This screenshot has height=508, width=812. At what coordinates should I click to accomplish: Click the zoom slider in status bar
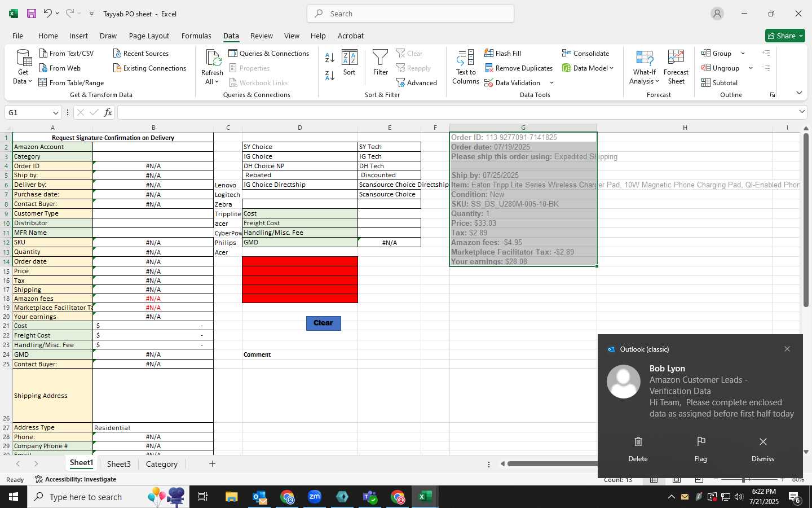[744, 479]
